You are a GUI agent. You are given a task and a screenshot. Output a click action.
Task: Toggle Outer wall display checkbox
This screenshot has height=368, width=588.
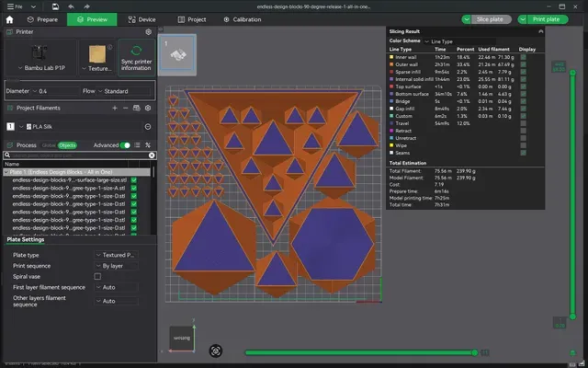click(x=523, y=64)
